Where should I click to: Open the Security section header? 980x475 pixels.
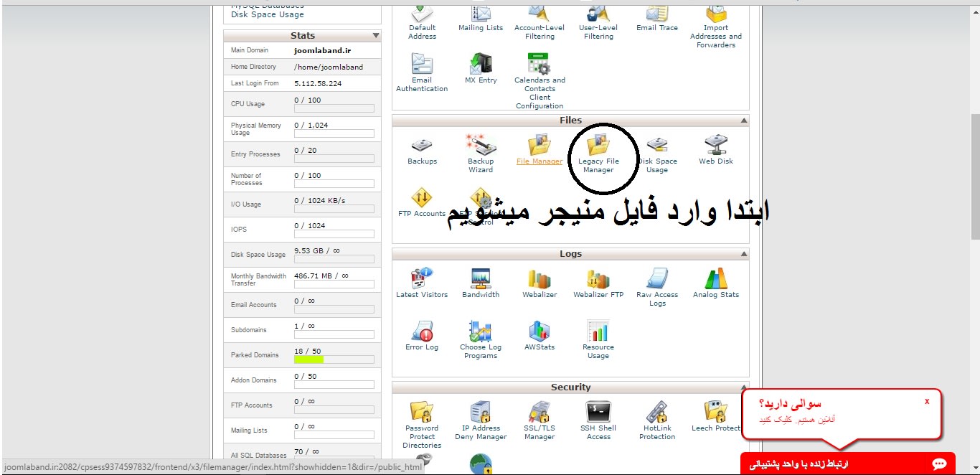pos(570,387)
